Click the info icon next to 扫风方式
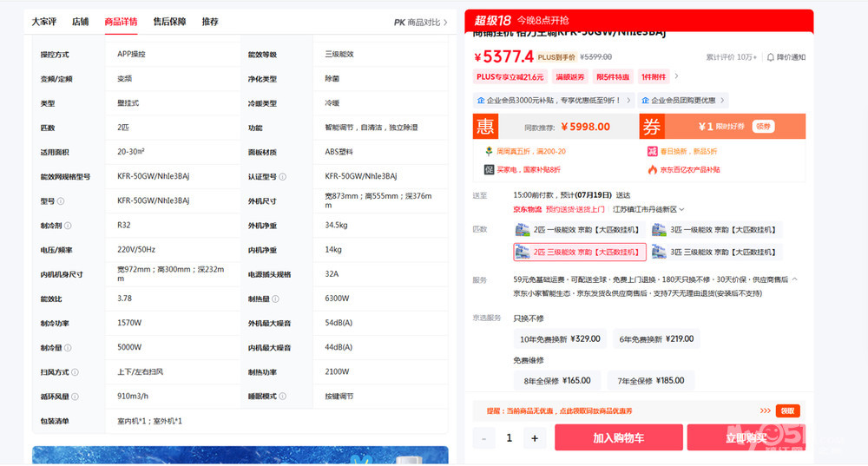 (75, 372)
